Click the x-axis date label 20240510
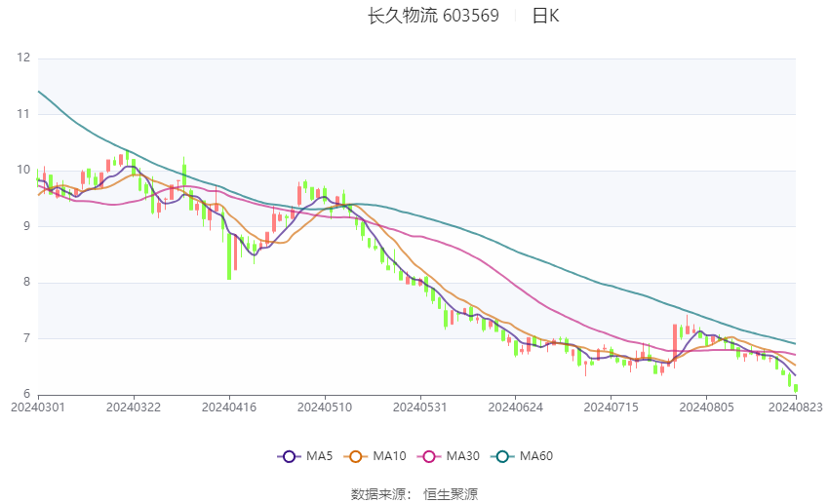This screenshot has height=504, width=829. click(x=325, y=407)
